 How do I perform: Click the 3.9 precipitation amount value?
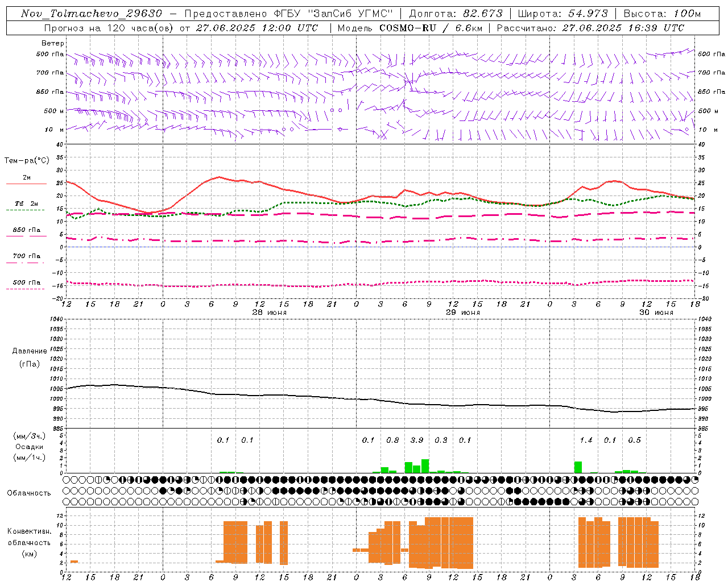click(417, 440)
